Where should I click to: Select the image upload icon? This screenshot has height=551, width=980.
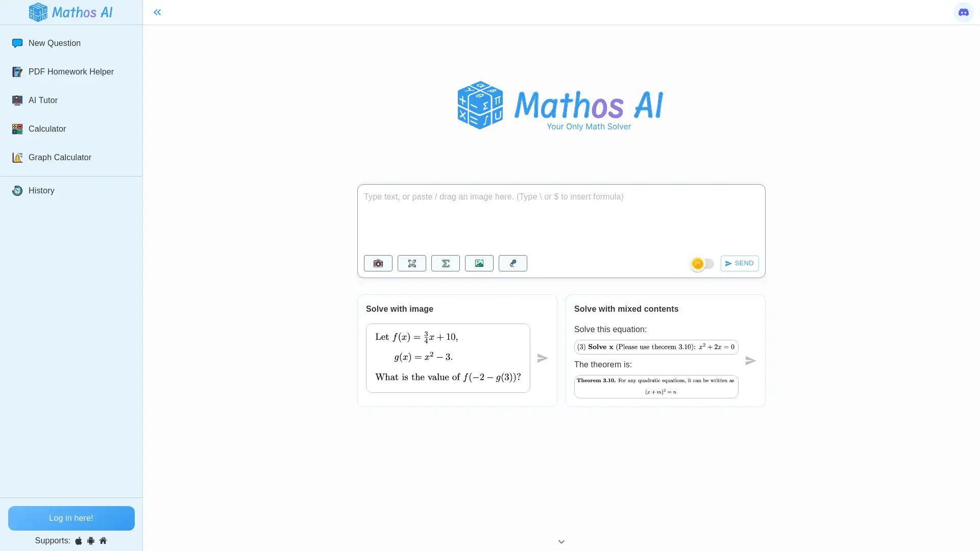(479, 263)
